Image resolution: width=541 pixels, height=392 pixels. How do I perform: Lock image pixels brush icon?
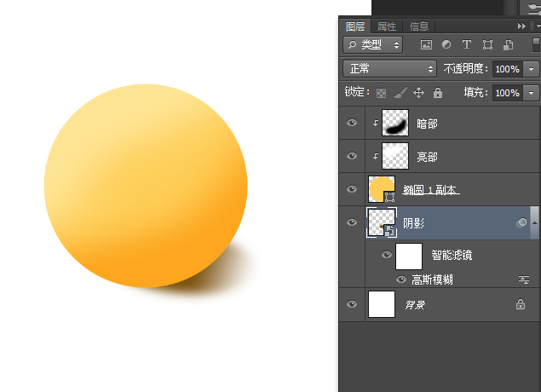[x=400, y=93]
